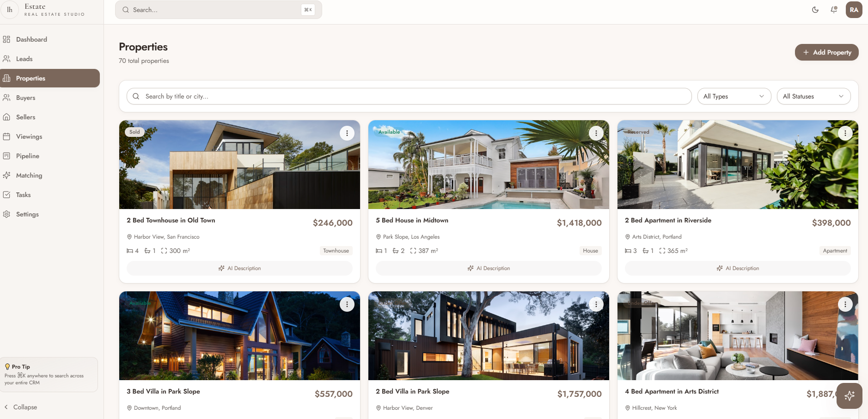
Task: Open title 2 Bed Villa in Park Slope
Action: point(412,391)
